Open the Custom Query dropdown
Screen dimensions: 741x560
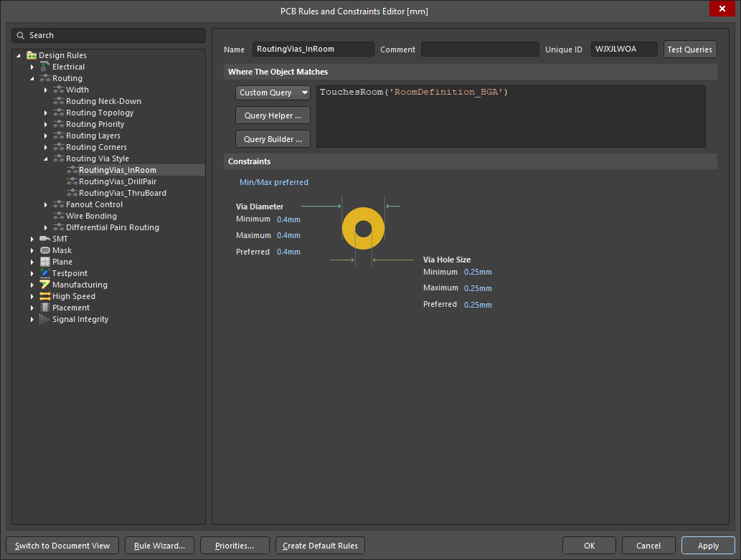(273, 92)
